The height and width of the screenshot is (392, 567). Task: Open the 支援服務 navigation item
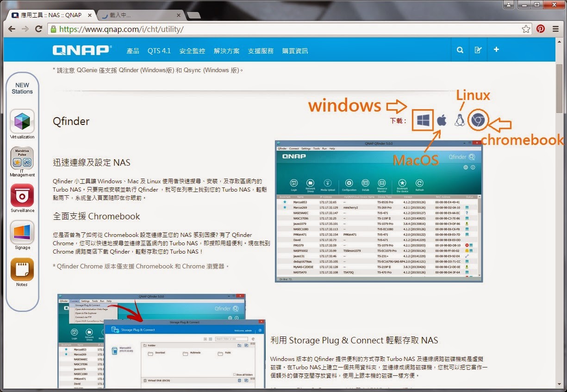[261, 51]
